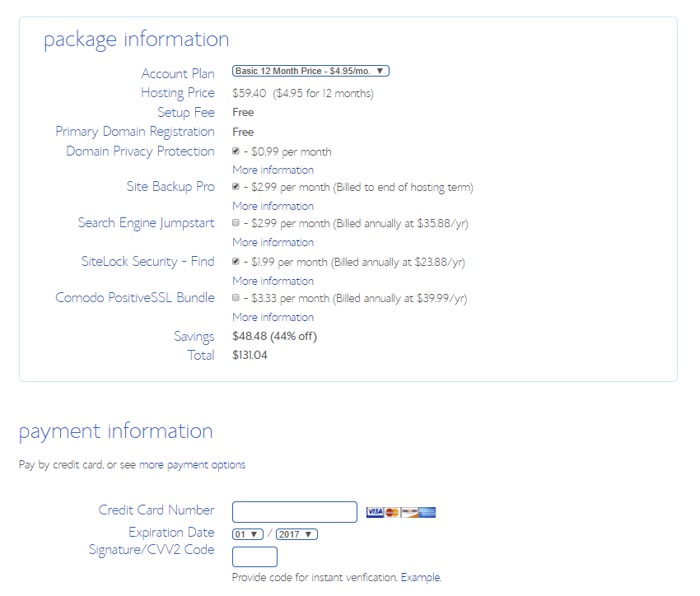Uncheck SiteLock Security - Find
Screen dimensions: 700x596
(x=235, y=260)
